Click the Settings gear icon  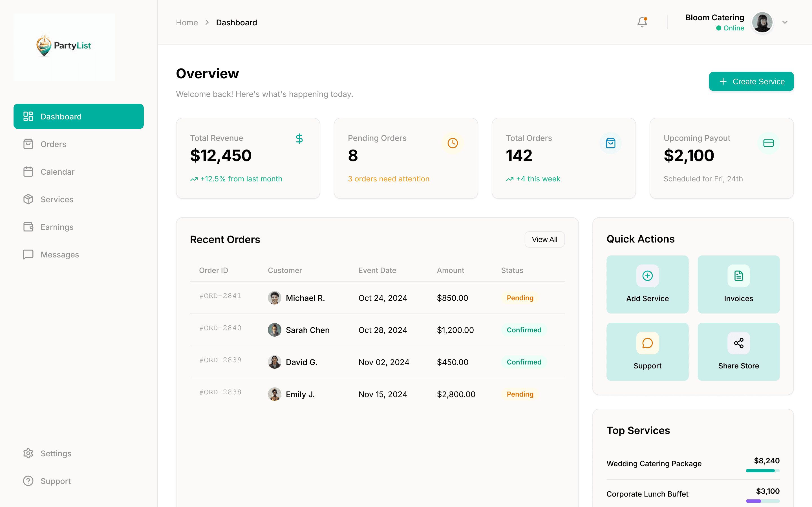tap(28, 453)
